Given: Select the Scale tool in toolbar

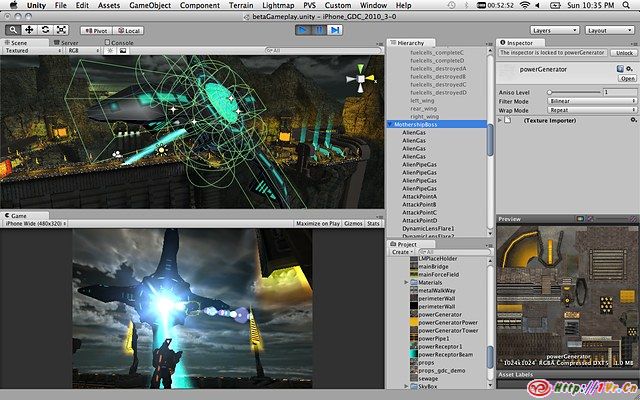Looking at the screenshot, I should pyautogui.click(x=62, y=30).
